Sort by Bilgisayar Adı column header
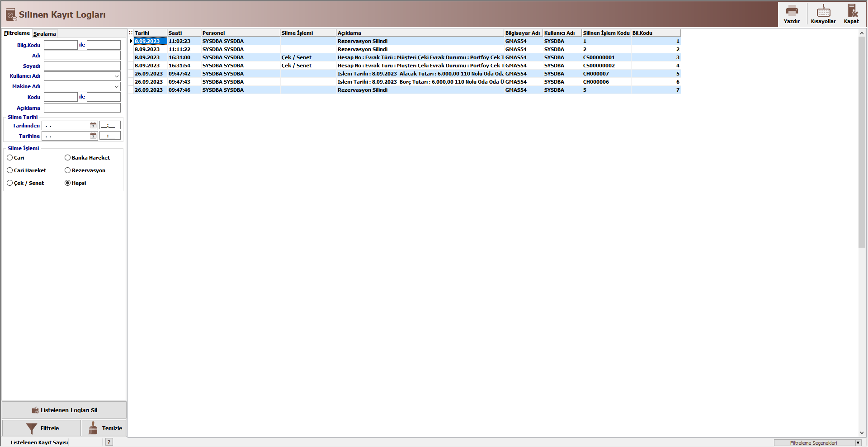 (523, 33)
